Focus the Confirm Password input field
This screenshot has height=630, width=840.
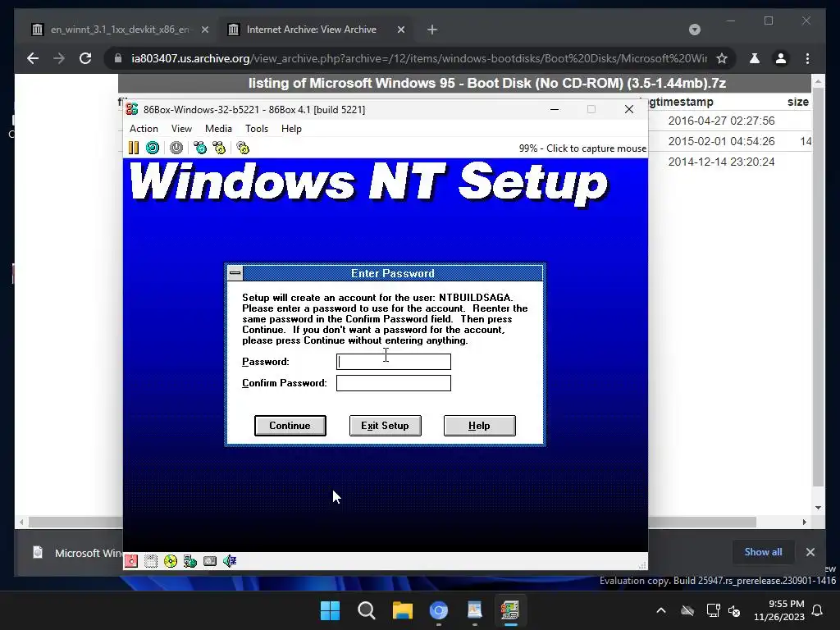tap(393, 383)
